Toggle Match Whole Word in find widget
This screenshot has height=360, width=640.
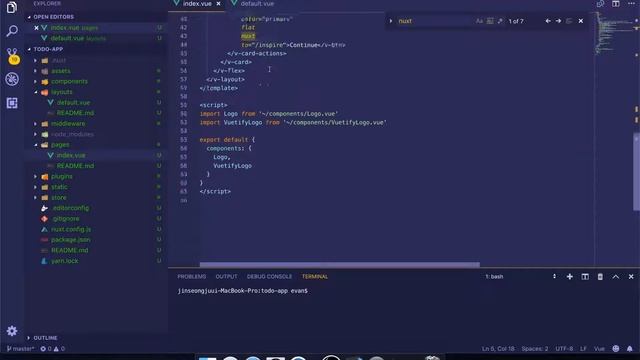[x=490, y=21]
